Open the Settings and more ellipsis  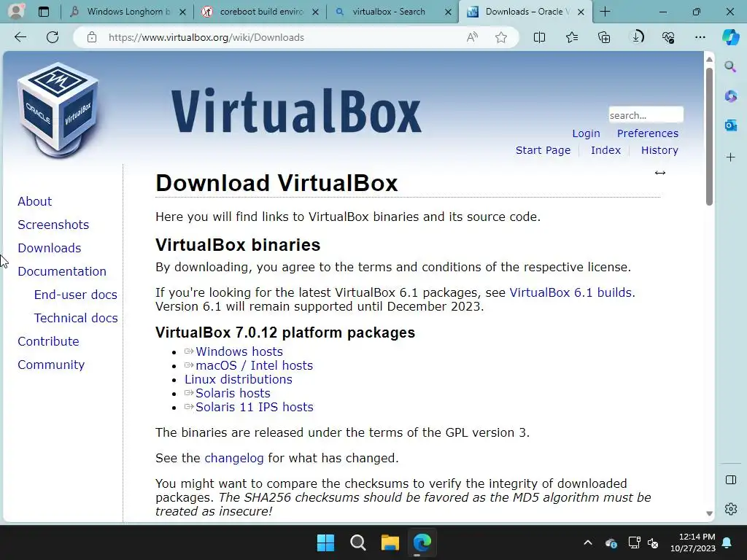pos(700,37)
